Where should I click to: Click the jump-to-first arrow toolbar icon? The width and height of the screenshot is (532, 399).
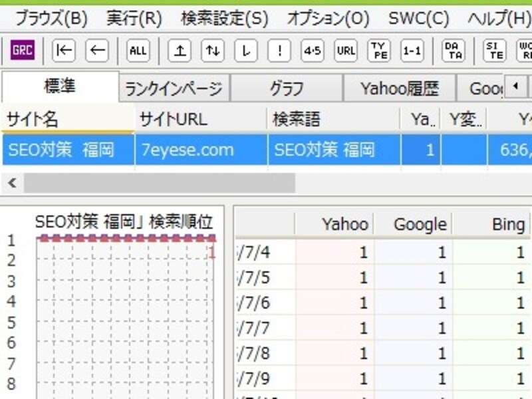click(64, 51)
